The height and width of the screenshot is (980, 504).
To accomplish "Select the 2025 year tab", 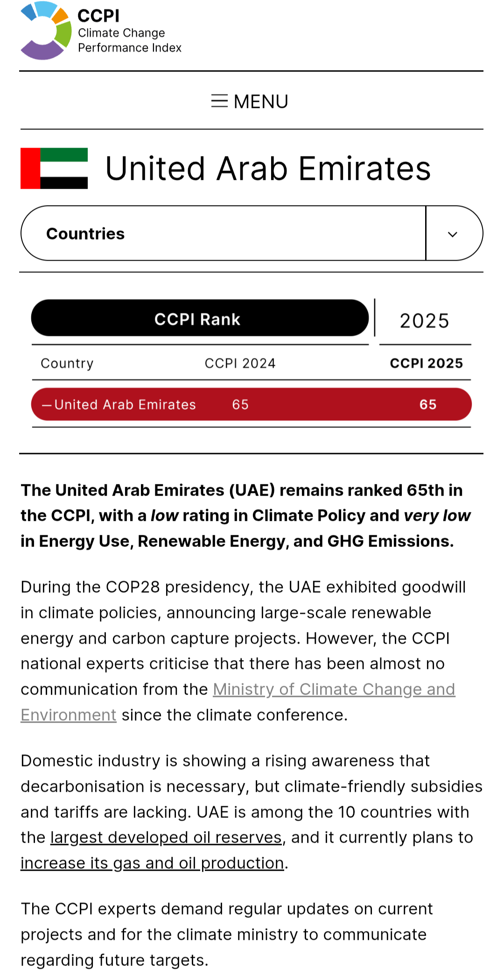I will coord(424,321).
